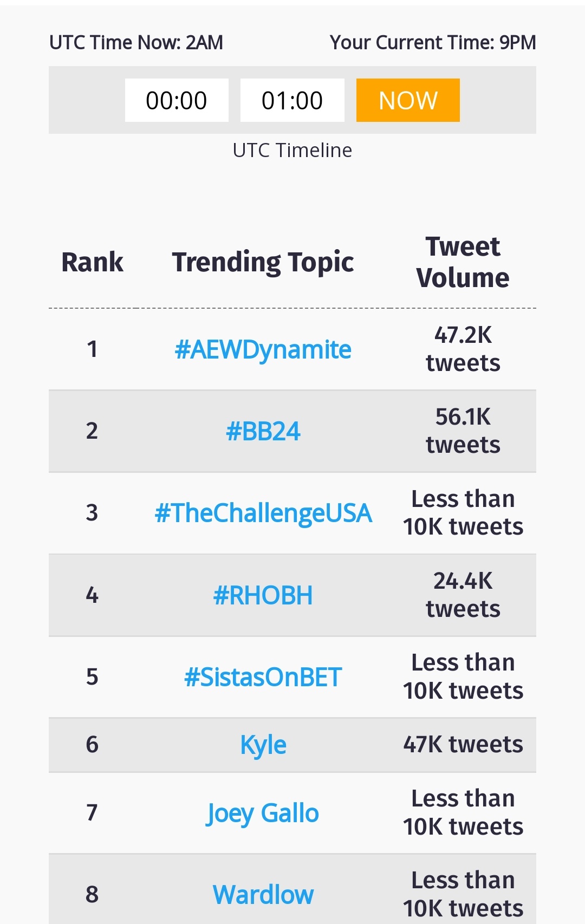Open the #SistasOnBET trending topic

(263, 677)
